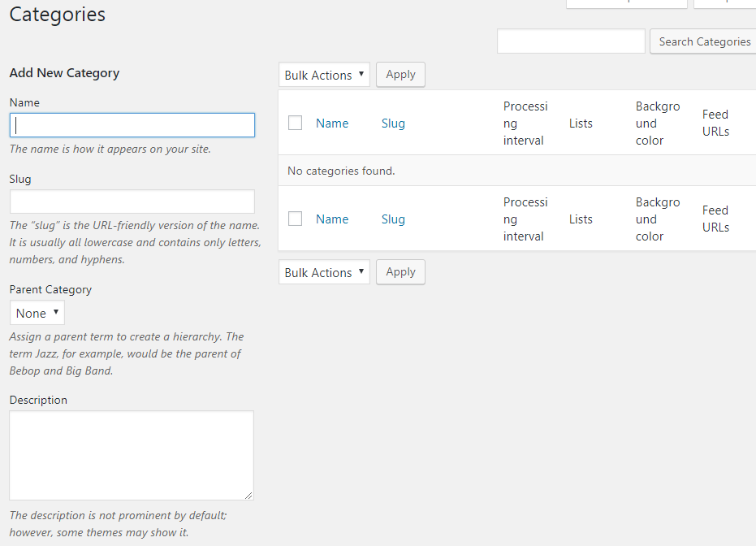This screenshot has height=546, width=756.
Task: Expand the Parent Category None dropdown
Action: click(x=37, y=313)
